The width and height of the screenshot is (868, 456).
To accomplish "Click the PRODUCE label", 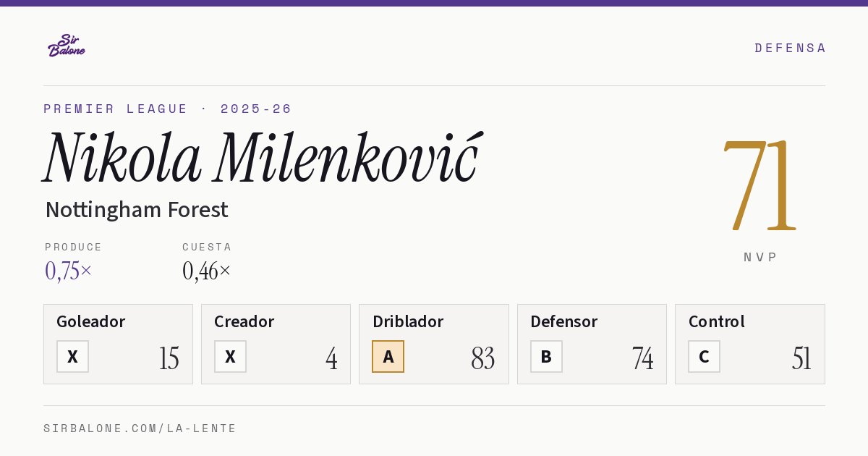I will pyautogui.click(x=74, y=247).
